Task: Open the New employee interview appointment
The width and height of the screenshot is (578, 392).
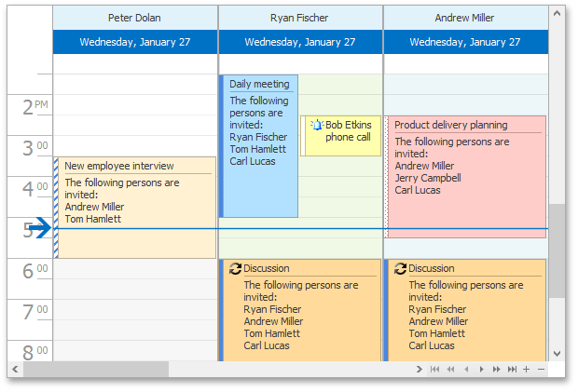Action: (135, 208)
